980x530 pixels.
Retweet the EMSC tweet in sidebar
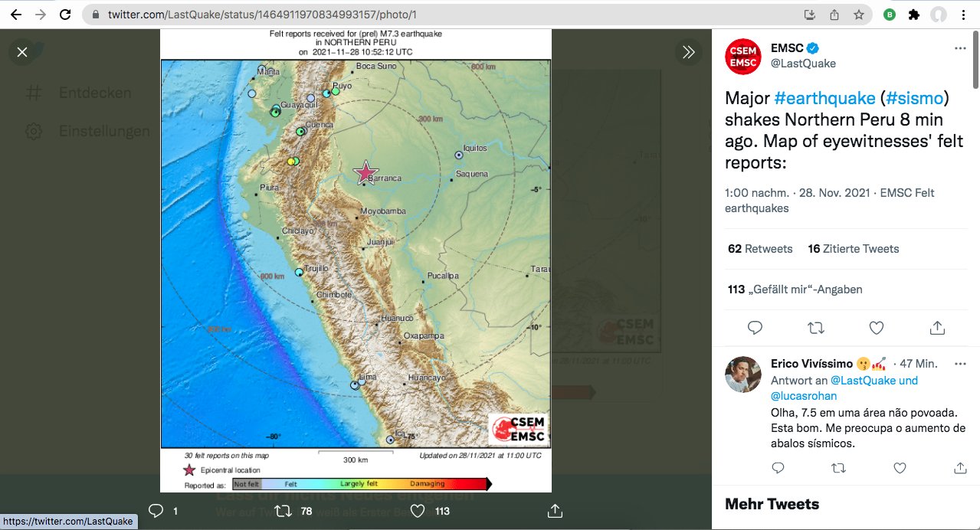click(x=816, y=328)
